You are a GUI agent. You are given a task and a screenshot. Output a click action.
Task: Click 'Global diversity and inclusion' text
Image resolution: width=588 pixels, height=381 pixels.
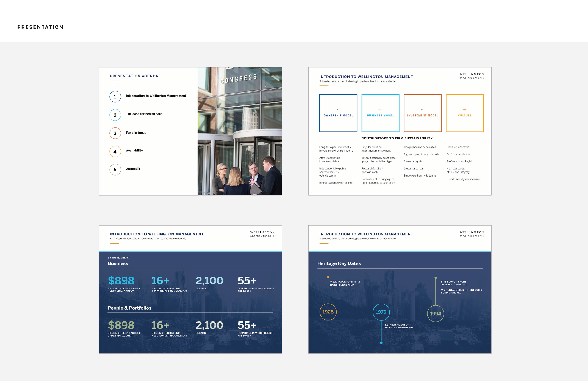464,179
